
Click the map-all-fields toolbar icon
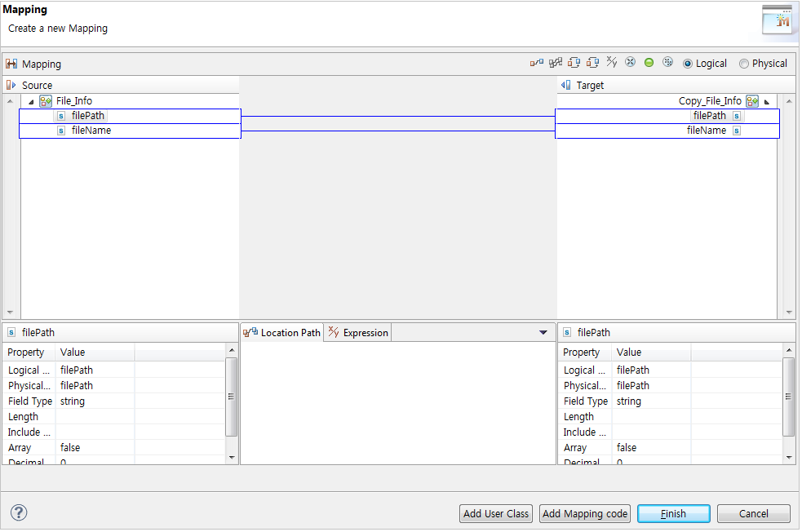tap(556, 62)
